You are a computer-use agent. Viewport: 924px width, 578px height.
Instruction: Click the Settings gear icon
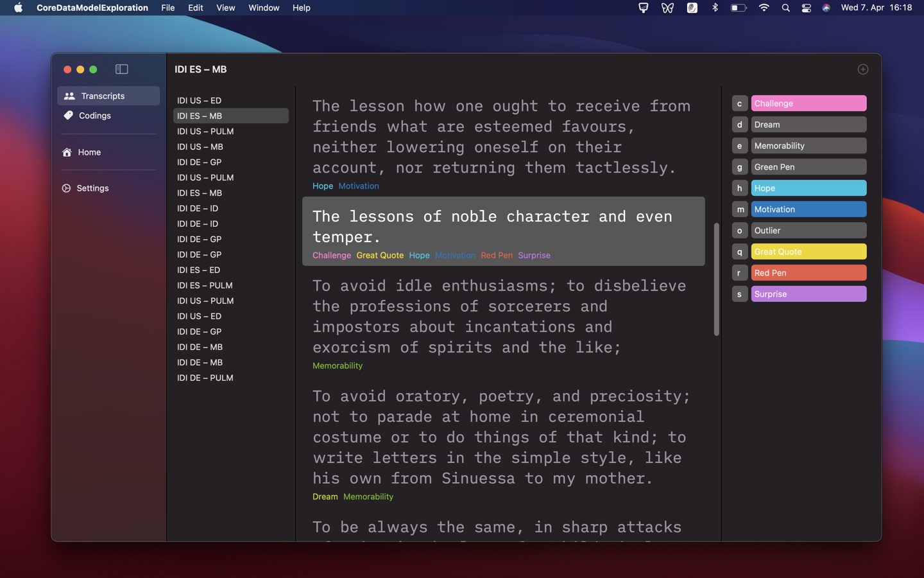tap(66, 188)
